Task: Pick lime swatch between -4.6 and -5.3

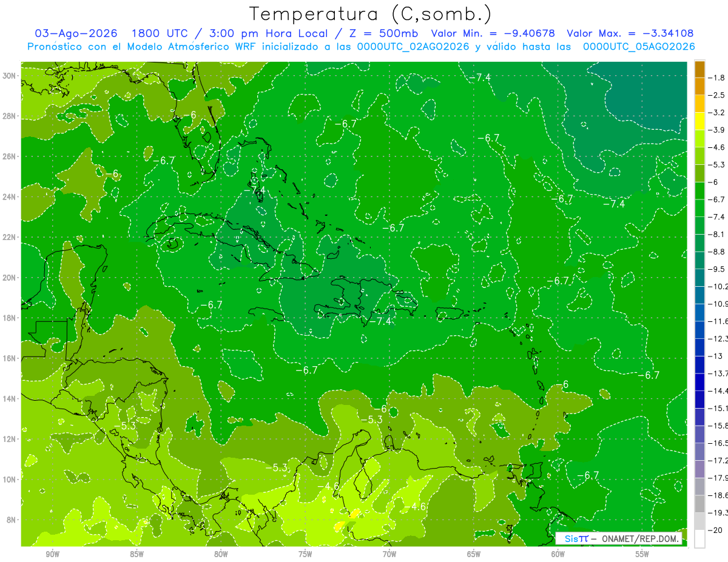Action: [x=699, y=156]
